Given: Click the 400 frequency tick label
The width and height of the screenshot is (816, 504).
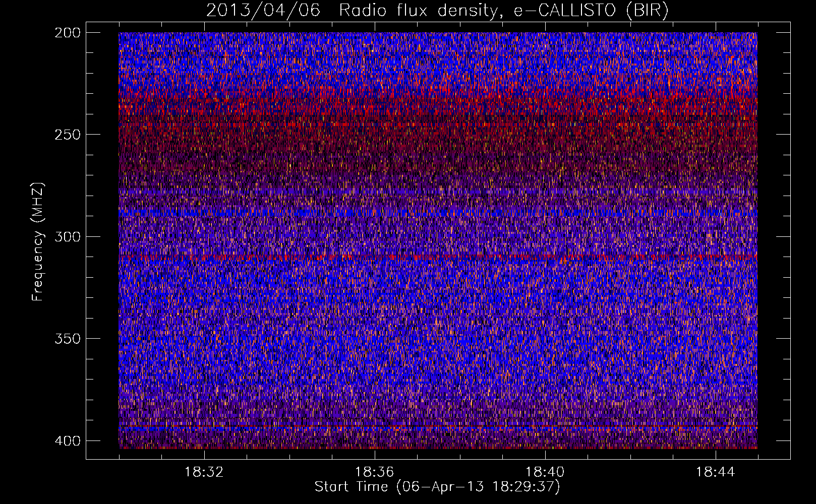Looking at the screenshot, I should pyautogui.click(x=67, y=440).
